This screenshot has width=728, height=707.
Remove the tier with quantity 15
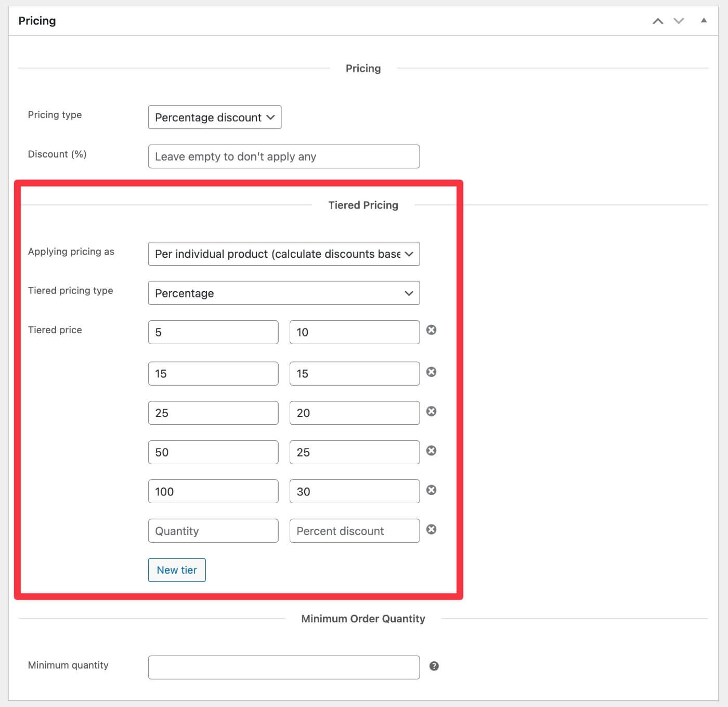[x=431, y=372]
